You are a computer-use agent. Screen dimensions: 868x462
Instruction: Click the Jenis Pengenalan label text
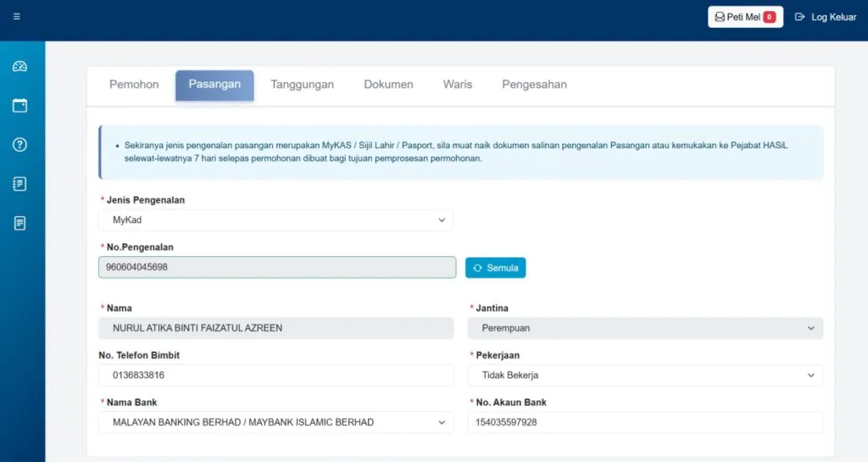coord(146,200)
